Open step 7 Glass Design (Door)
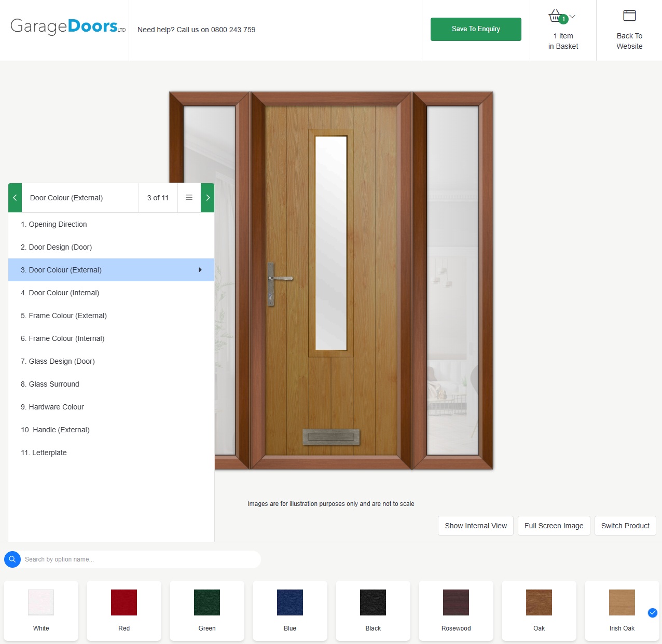This screenshot has width=662, height=644. click(x=111, y=361)
